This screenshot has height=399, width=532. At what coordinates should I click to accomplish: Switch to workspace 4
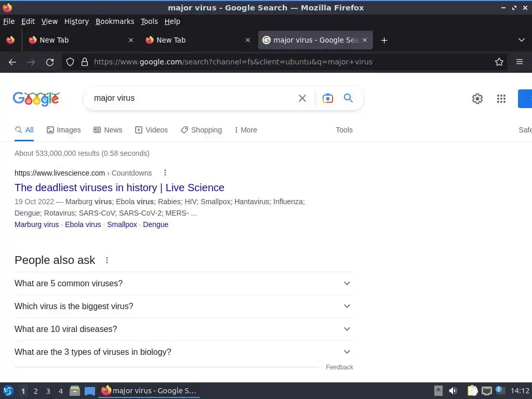(61, 391)
